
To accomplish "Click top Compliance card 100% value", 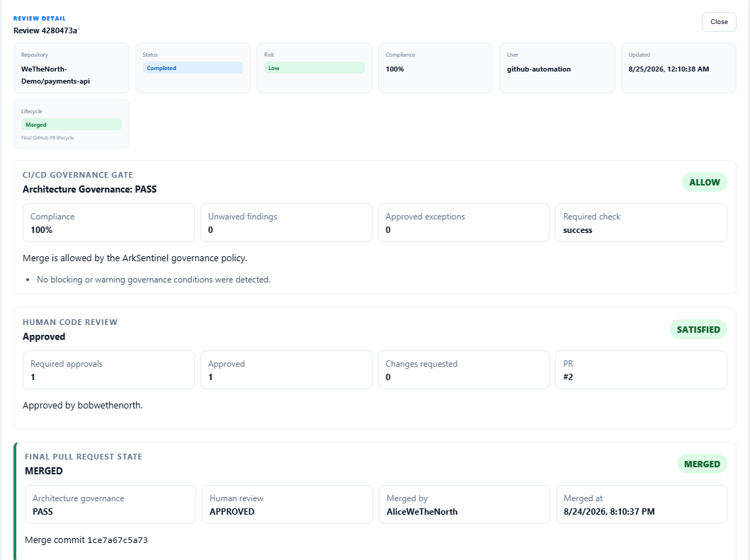I will [394, 69].
